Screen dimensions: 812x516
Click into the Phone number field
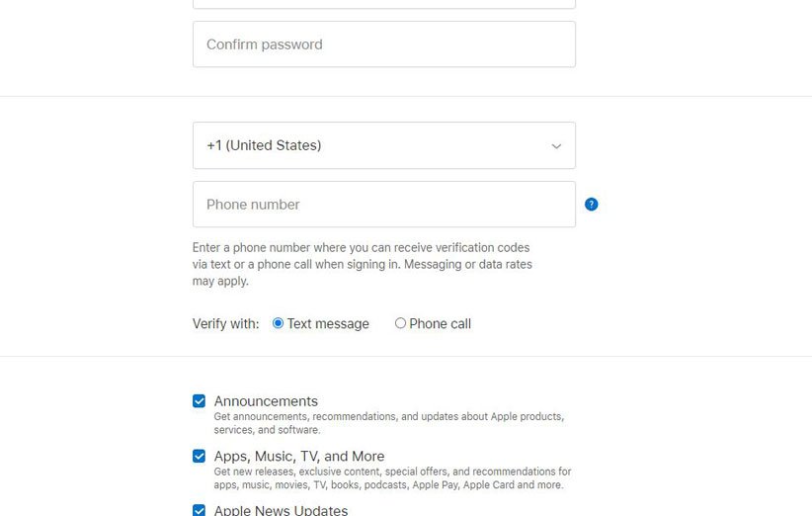[x=383, y=205]
